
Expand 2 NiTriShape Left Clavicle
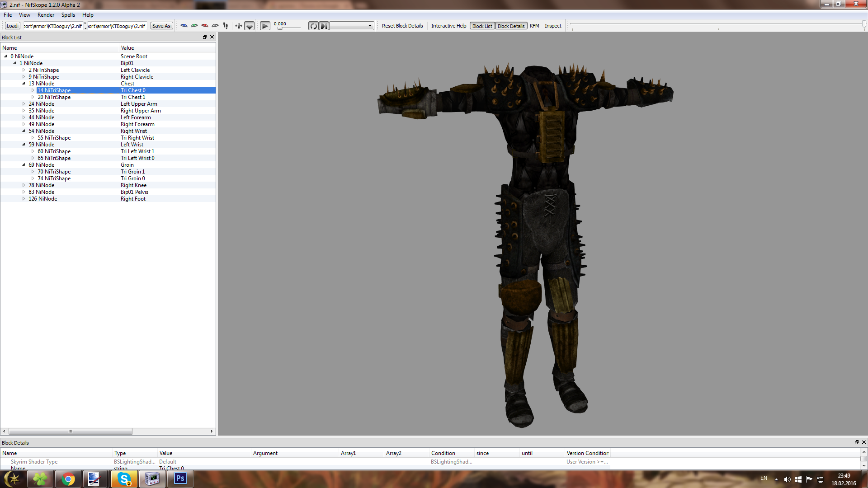(24, 70)
